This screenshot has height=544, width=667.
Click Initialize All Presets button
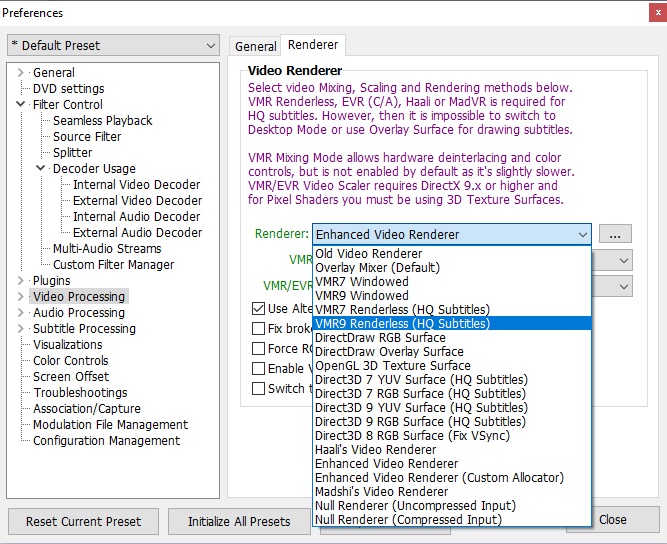coord(239,521)
